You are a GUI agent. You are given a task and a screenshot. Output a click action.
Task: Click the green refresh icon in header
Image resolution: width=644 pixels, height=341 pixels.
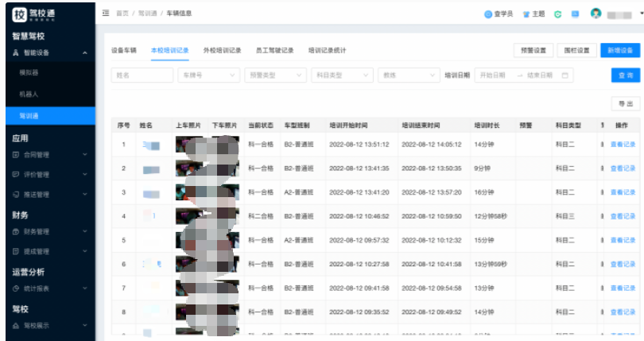[558, 14]
